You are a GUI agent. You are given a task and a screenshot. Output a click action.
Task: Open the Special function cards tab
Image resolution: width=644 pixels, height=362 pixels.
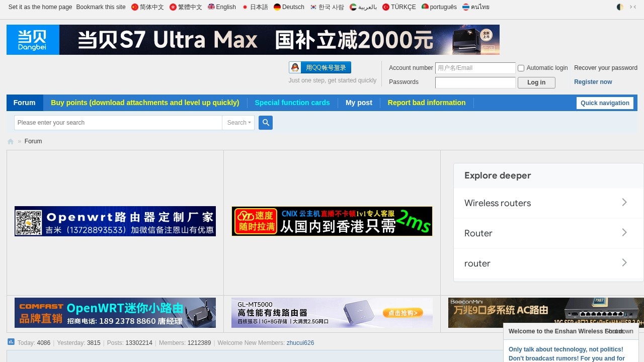tap(292, 103)
